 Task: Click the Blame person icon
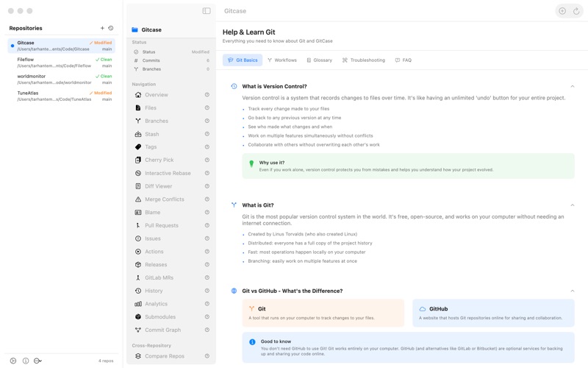pyautogui.click(x=138, y=213)
